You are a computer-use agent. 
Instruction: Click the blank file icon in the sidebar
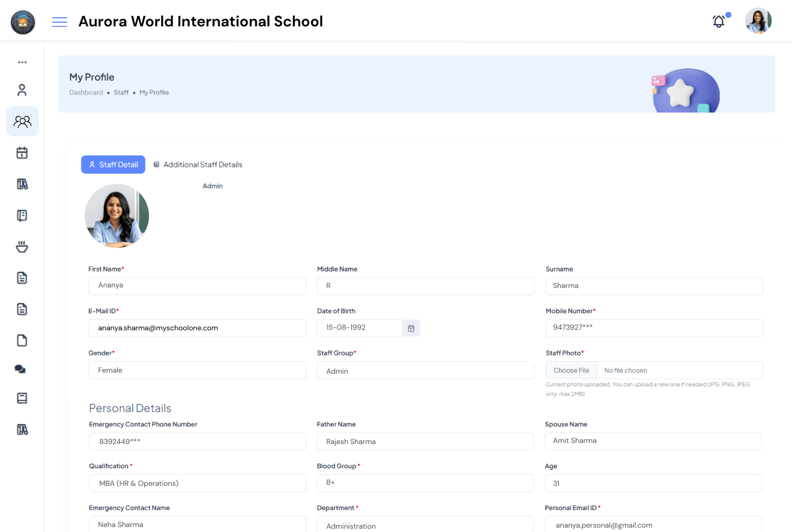pos(21,340)
